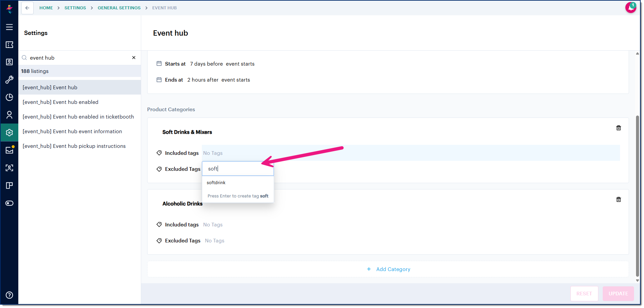Click the 188 listings count

point(35,71)
